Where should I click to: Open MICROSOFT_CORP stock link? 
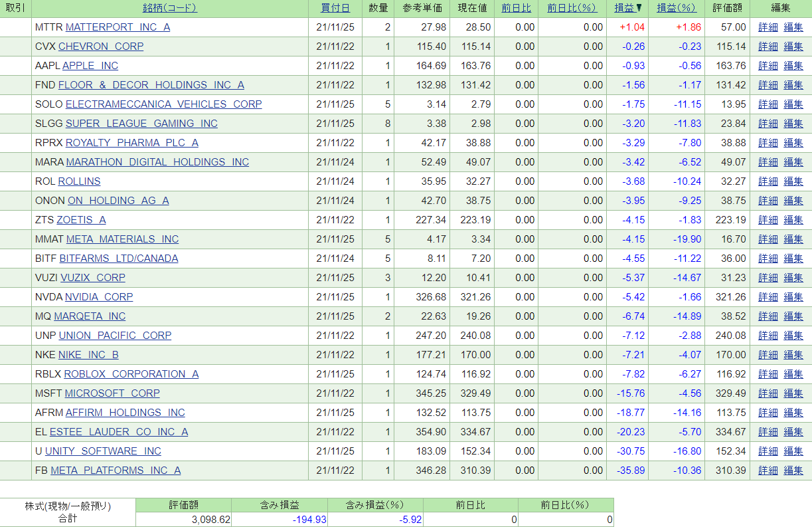coord(112,393)
